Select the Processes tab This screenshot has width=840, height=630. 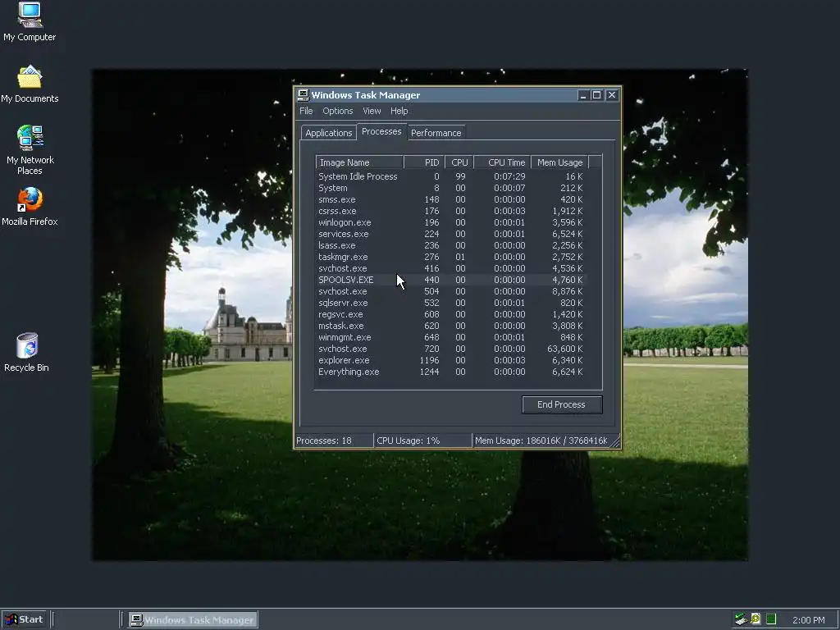coord(381,131)
